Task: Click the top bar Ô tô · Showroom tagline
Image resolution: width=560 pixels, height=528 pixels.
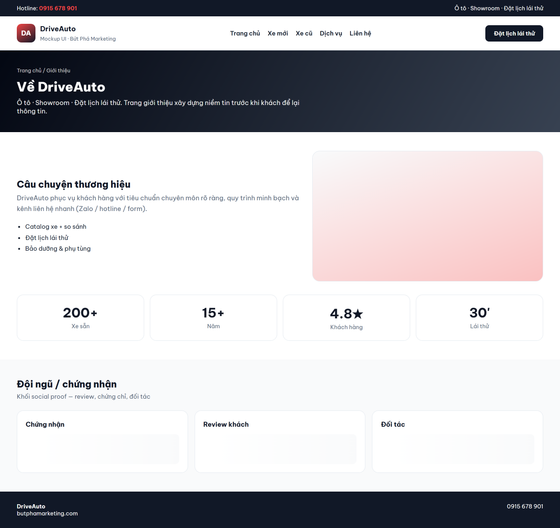Action: point(499,8)
